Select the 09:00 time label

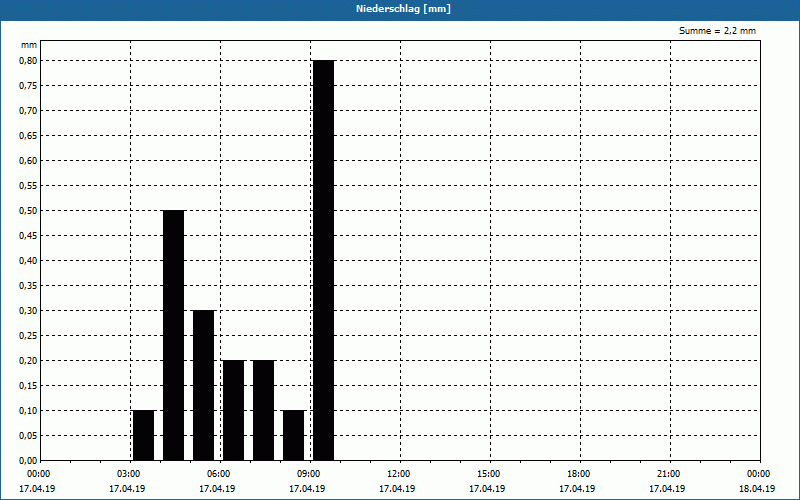coord(309,474)
